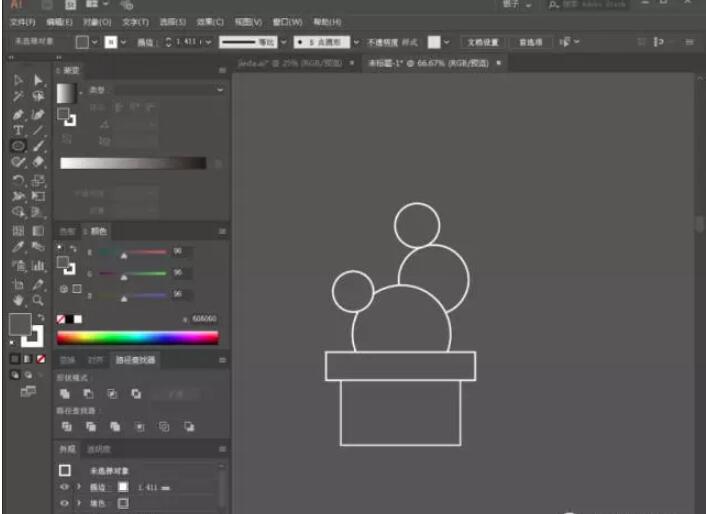The image size is (706, 514).
Task: Click the 首选项 button
Action: coord(530,42)
